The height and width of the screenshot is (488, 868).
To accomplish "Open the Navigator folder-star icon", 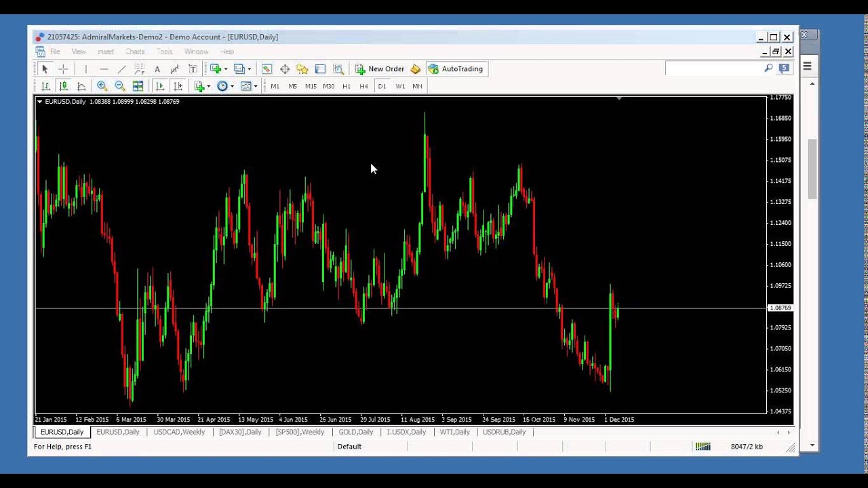I will [302, 69].
